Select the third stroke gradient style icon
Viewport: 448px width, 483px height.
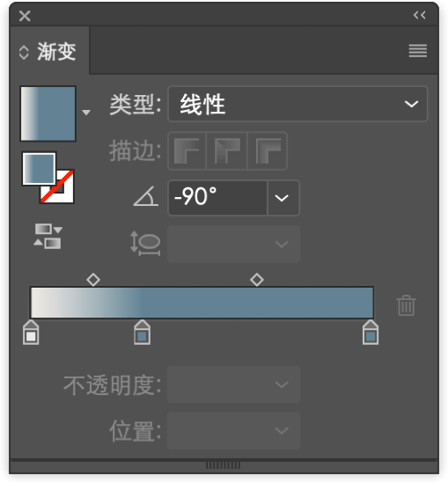[x=268, y=151]
